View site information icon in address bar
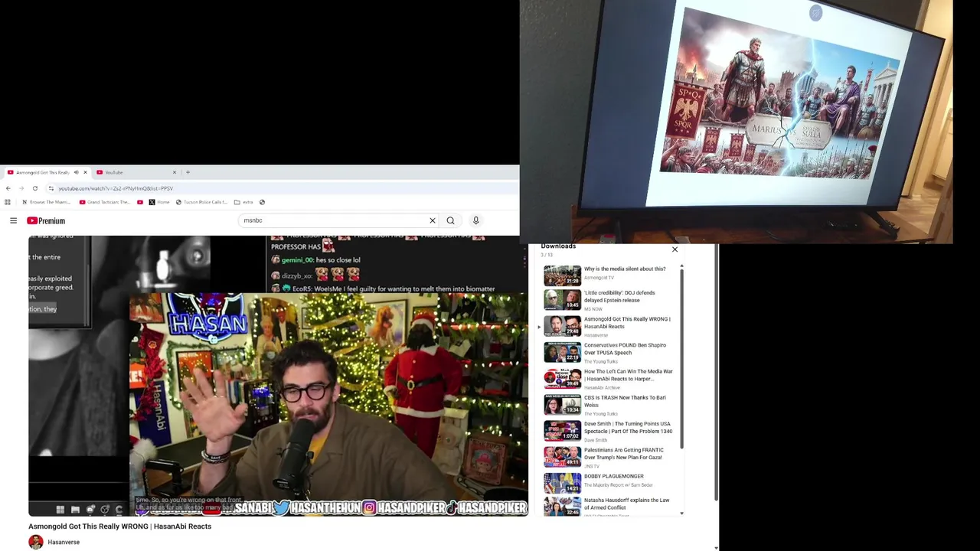 51,188
